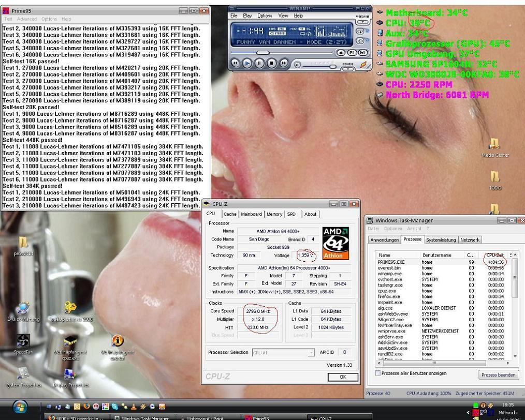
Task: Open the TODO desktop folder
Action: (495, 181)
